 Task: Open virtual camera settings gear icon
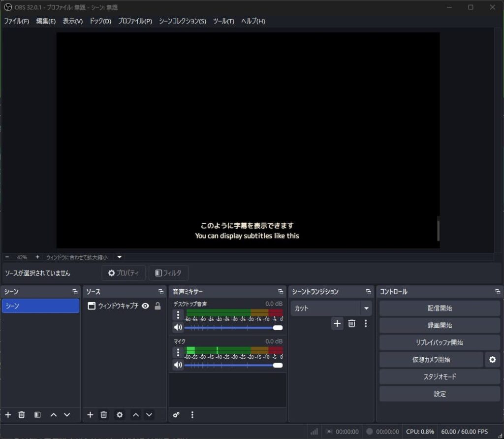point(492,360)
